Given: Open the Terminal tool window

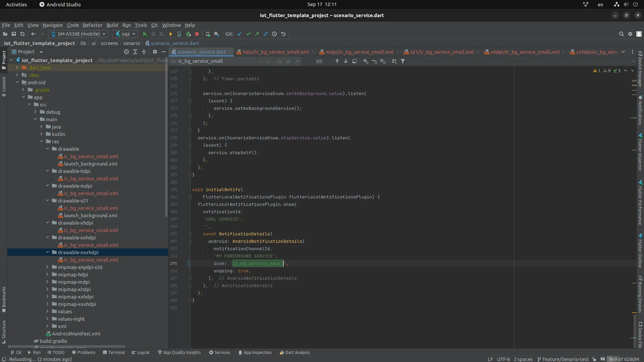Looking at the screenshot, I should point(114,353).
